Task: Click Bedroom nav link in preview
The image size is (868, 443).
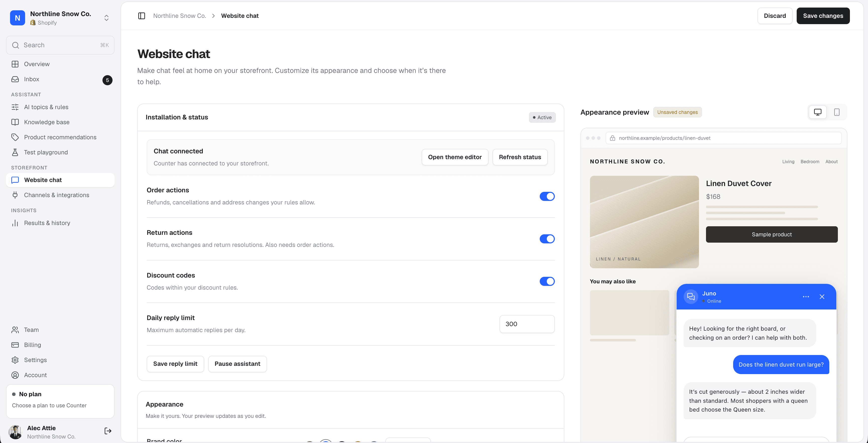Action: pyautogui.click(x=810, y=162)
